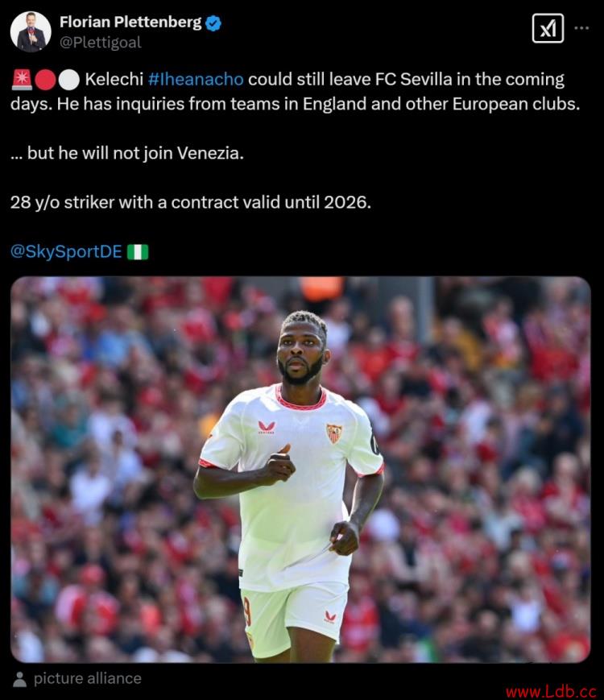Click the contract valid until 2026 line
Screen dimensions: 604x700
tap(191, 203)
